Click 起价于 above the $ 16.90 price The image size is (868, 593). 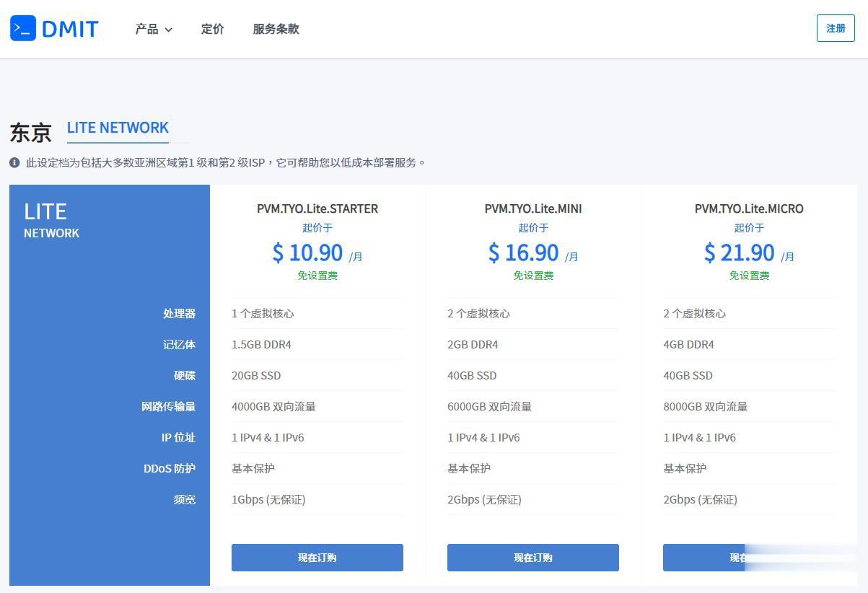pos(533,228)
